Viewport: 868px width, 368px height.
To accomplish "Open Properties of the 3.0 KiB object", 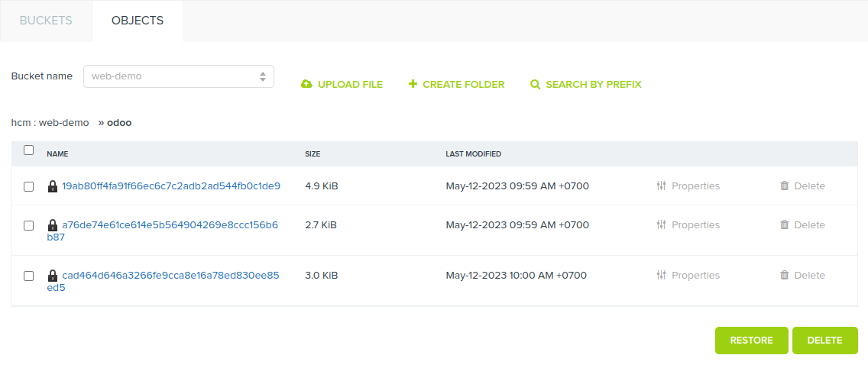I will [688, 275].
